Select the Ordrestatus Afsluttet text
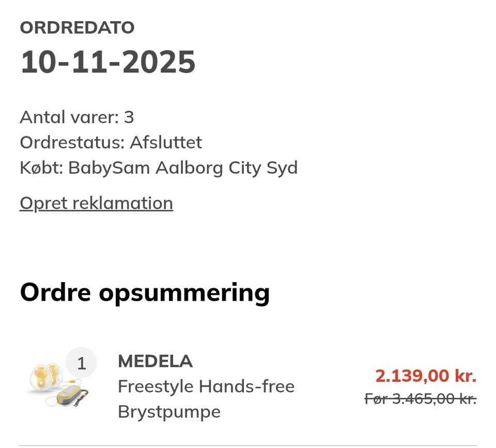This screenshot has width=496, height=448. (111, 142)
